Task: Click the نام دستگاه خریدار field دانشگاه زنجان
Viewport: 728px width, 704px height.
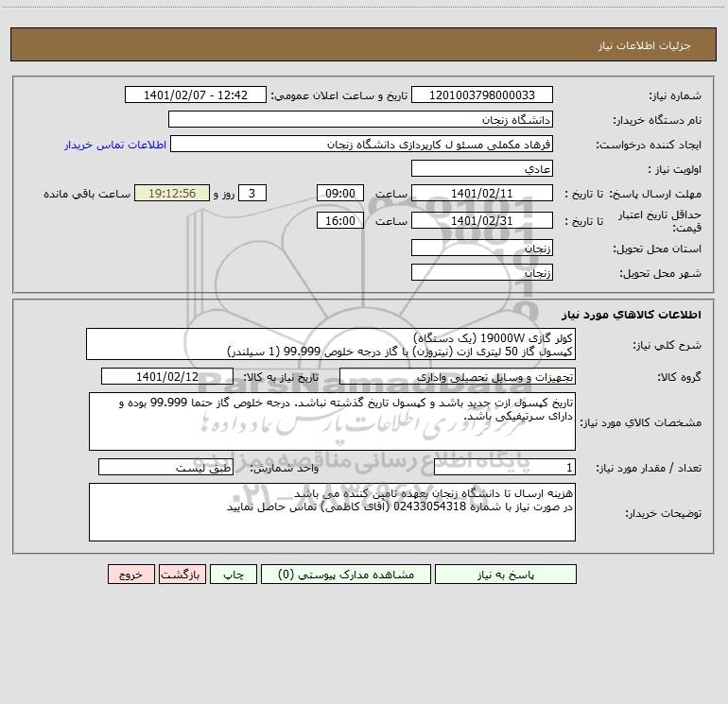Action: point(360,119)
